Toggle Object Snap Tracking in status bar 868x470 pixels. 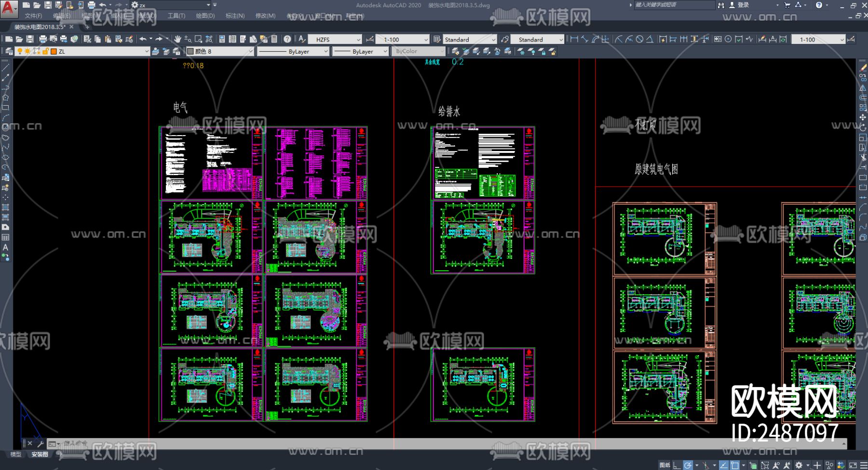[724, 465]
